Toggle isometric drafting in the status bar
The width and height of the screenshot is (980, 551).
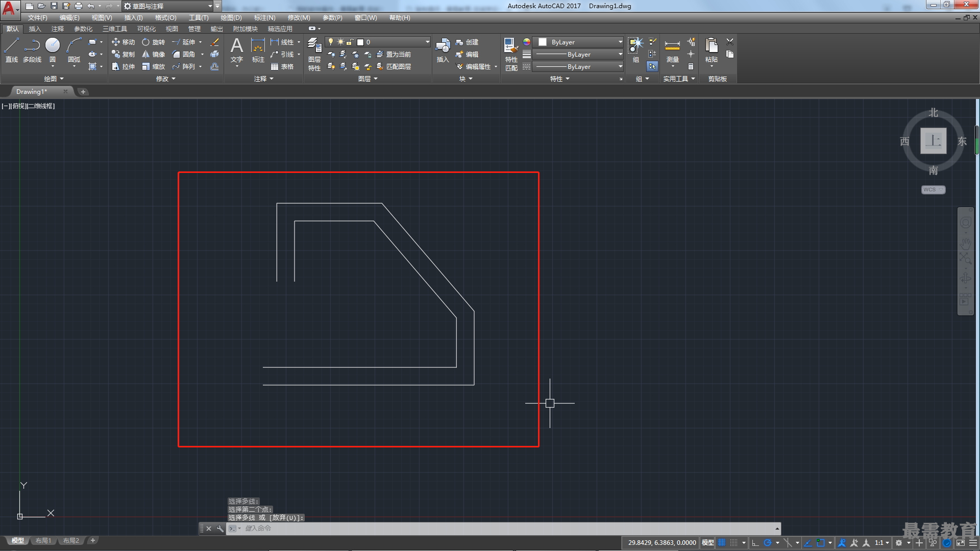788,543
